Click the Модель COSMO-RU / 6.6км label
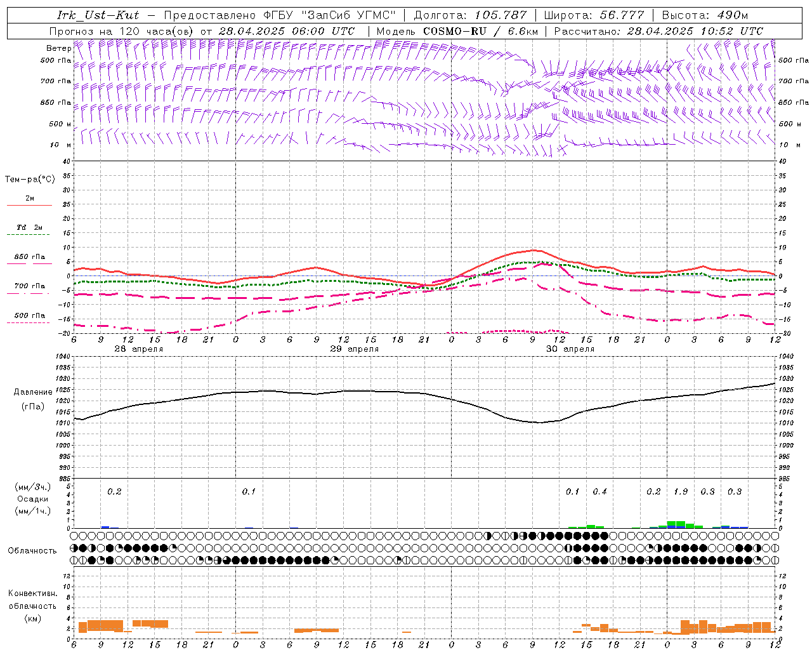Screen dimensions: 812x650 pos(457,30)
